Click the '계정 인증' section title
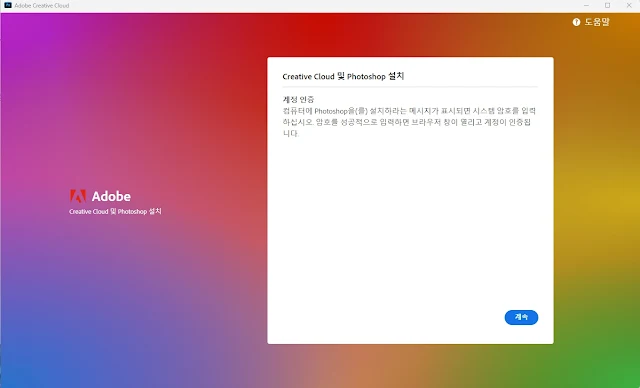Image resolution: width=640 pixels, height=388 pixels. coord(298,99)
